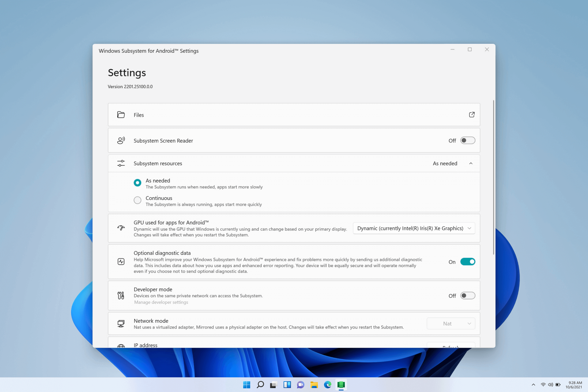Viewport: 588px width, 392px height.
Task: Click the Subsystem resources sliders icon
Action: (121, 163)
